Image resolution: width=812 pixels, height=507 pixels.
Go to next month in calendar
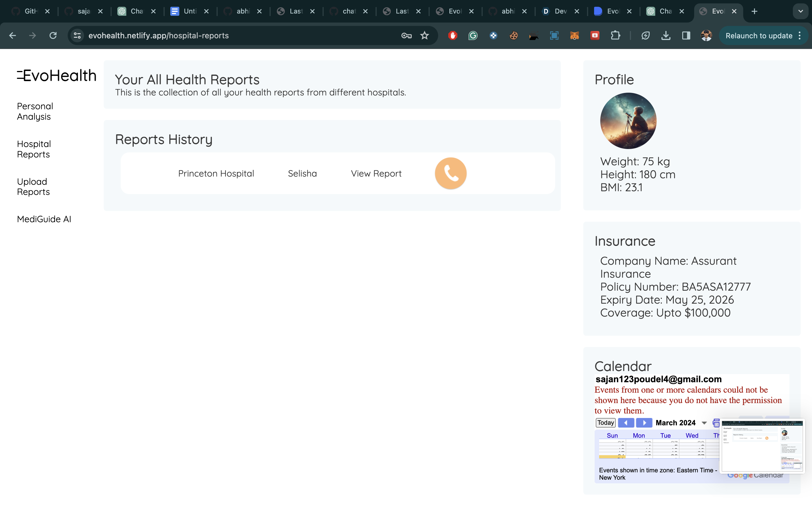[x=644, y=422]
